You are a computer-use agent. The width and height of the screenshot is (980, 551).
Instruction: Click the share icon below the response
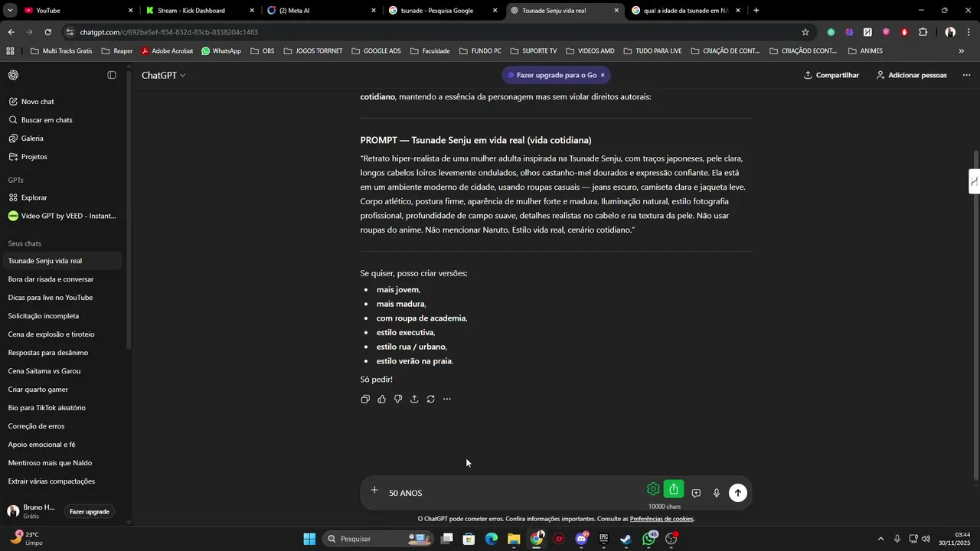click(414, 399)
